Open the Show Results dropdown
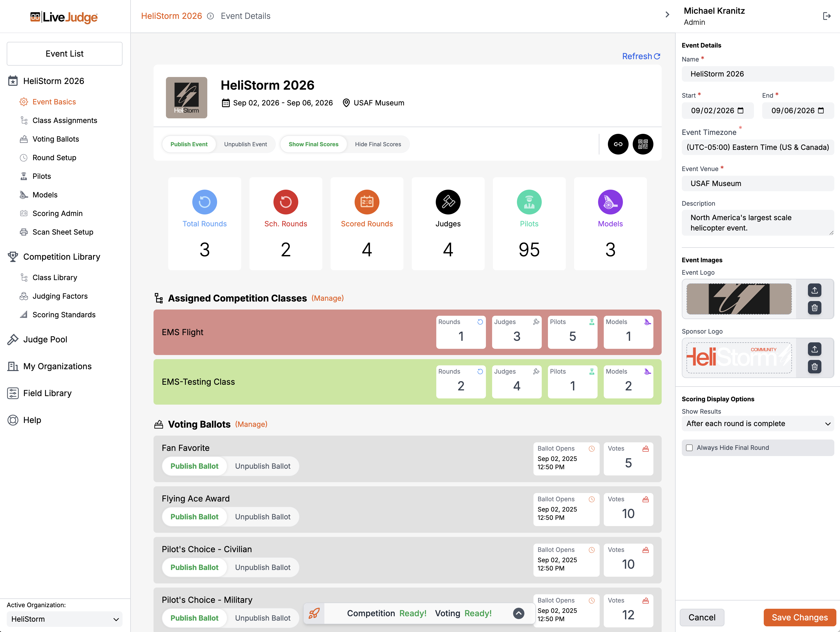 click(x=758, y=423)
